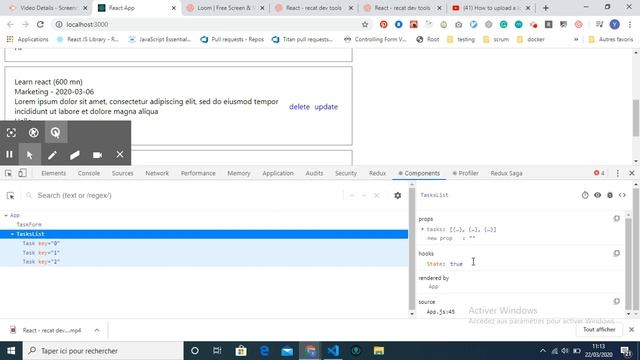Open the Autres favoris bookmarks folder
The height and width of the screenshot is (360, 640).
611,40
